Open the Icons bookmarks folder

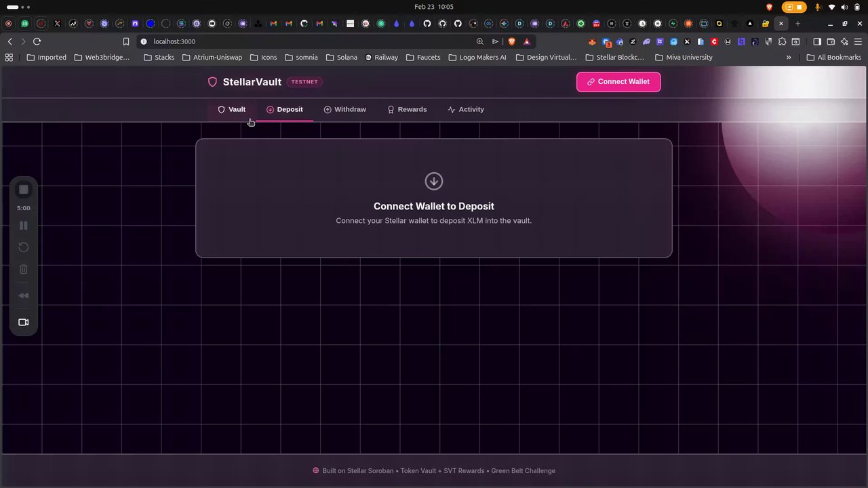coord(263,58)
